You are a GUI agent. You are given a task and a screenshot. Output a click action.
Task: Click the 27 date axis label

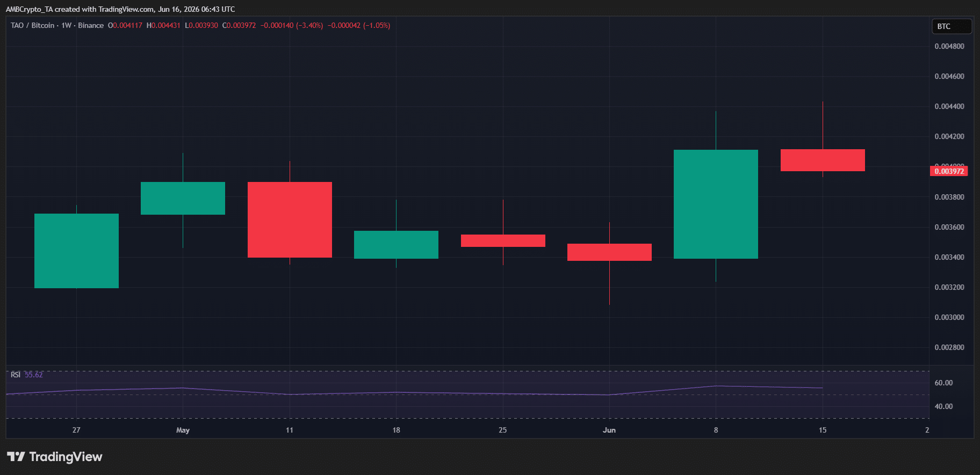(76, 430)
